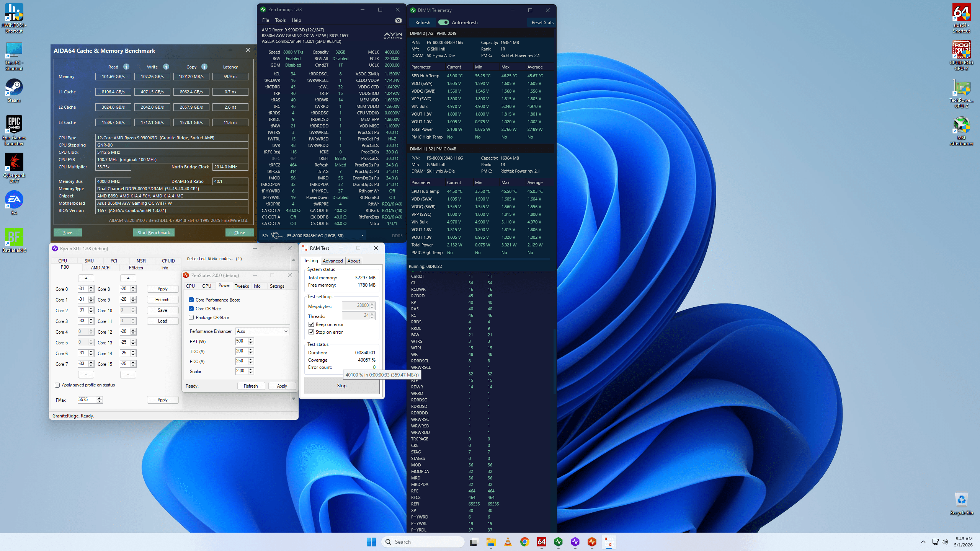
Task: Toggle Beep on error in RAM Test
Action: click(x=311, y=324)
